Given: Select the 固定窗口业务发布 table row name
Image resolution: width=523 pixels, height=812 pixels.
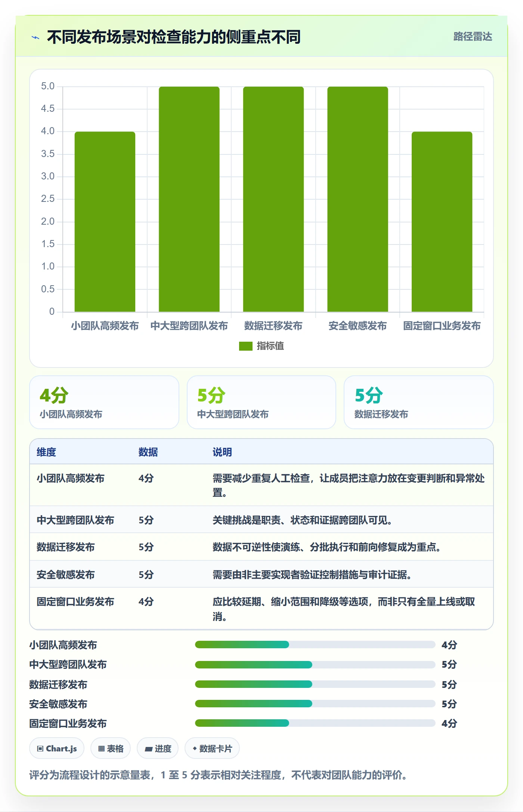Looking at the screenshot, I should click(x=75, y=602).
